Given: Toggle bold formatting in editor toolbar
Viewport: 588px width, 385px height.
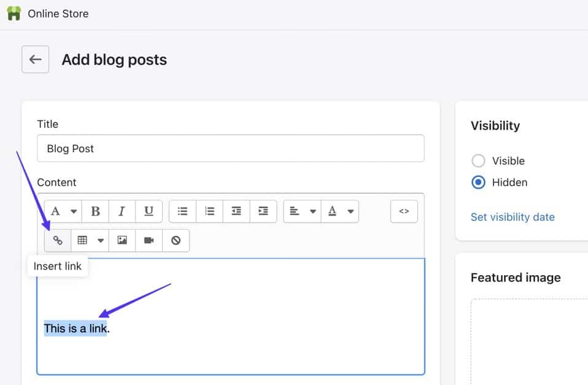Looking at the screenshot, I should pos(95,211).
